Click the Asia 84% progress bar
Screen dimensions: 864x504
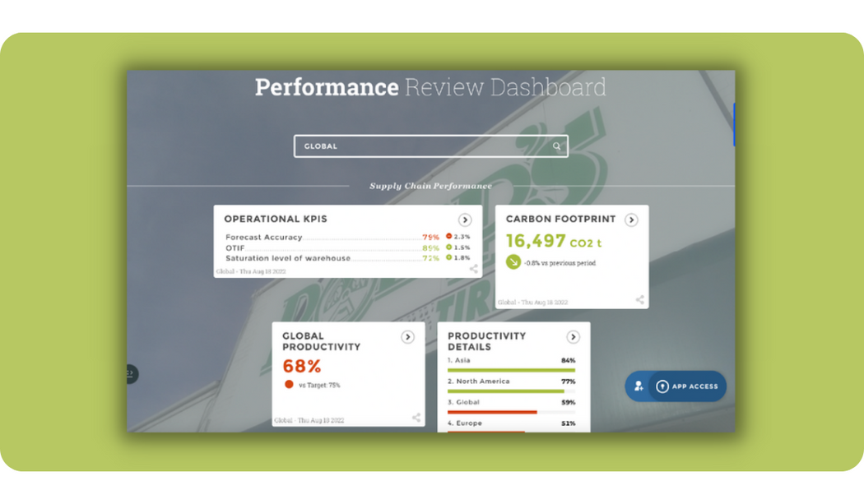pyautogui.click(x=510, y=369)
